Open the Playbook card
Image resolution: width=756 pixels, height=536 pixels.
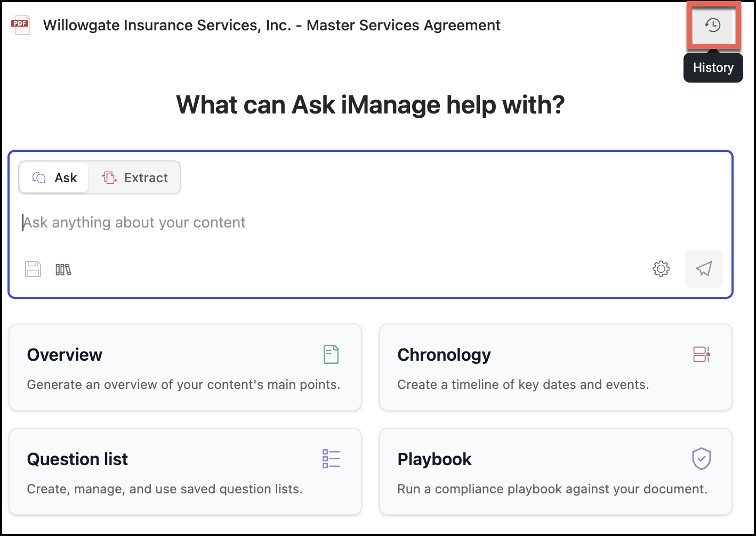[x=556, y=472]
